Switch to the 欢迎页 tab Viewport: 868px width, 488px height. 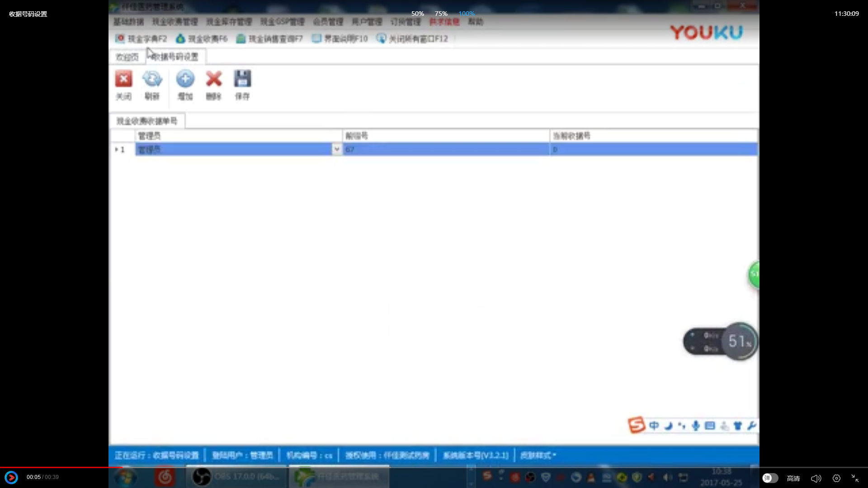click(x=127, y=57)
